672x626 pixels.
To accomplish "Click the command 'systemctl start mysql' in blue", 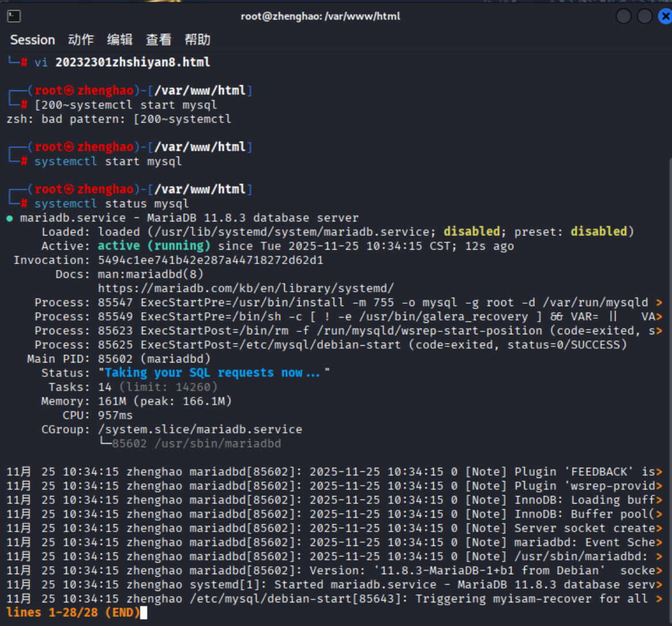I will click(108, 162).
